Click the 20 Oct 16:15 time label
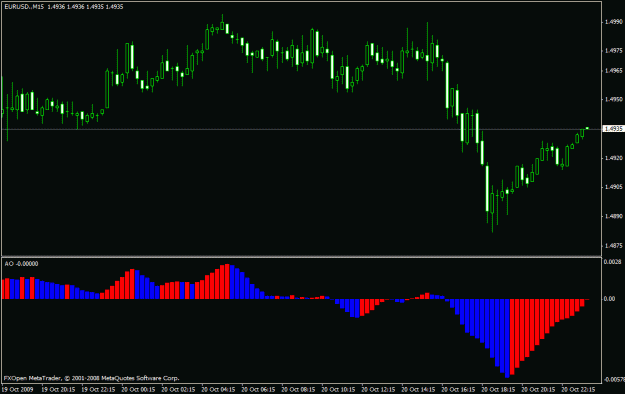Screen dimensions: 625x394 [x=458, y=389]
